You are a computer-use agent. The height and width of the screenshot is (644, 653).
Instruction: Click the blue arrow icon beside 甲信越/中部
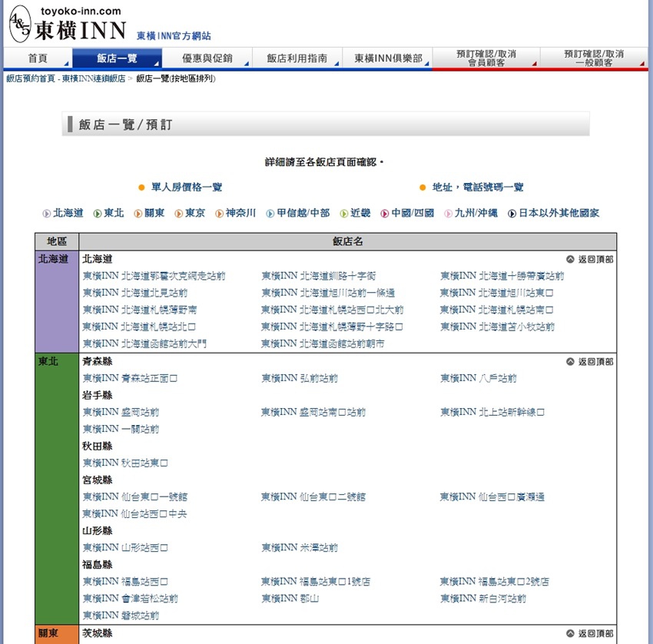coord(270,214)
